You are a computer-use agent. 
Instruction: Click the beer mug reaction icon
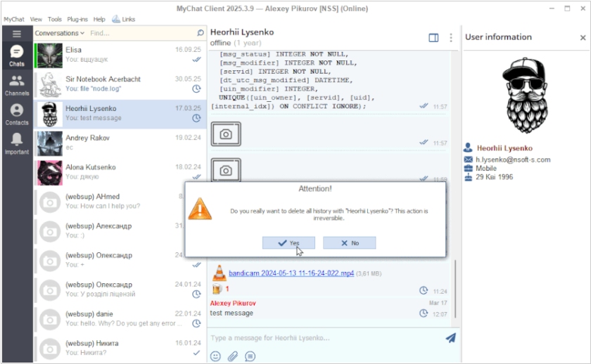click(x=217, y=289)
